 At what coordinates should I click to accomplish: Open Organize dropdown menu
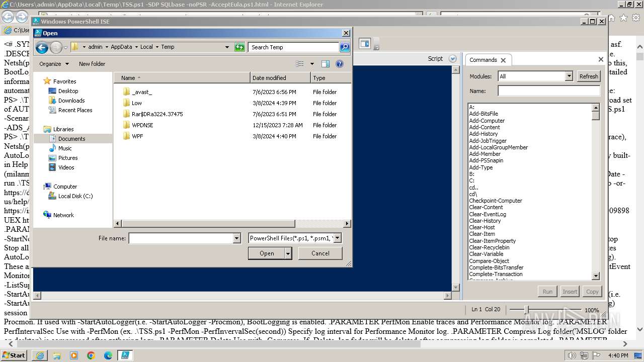coord(54,64)
